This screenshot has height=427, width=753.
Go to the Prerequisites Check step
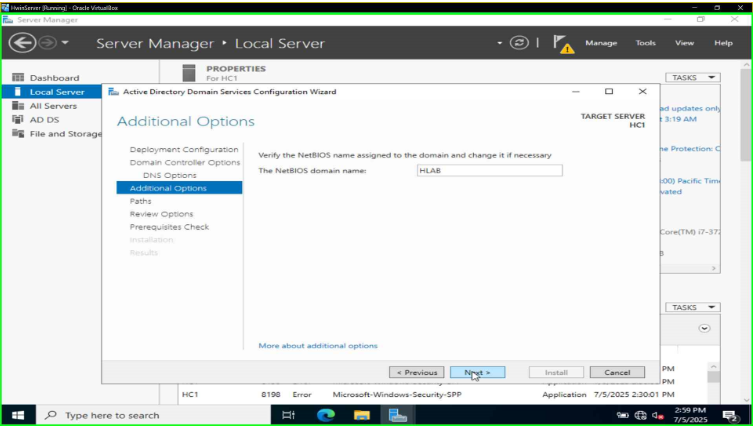(x=169, y=227)
